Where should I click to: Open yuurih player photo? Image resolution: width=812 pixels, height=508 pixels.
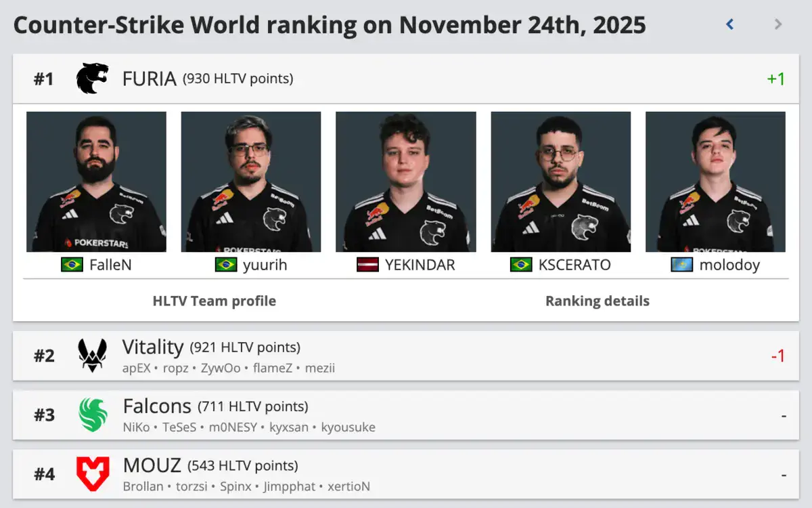click(251, 182)
